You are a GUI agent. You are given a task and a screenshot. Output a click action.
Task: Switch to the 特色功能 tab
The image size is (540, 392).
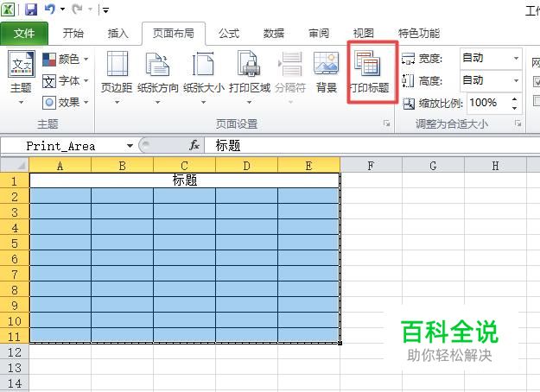(419, 34)
